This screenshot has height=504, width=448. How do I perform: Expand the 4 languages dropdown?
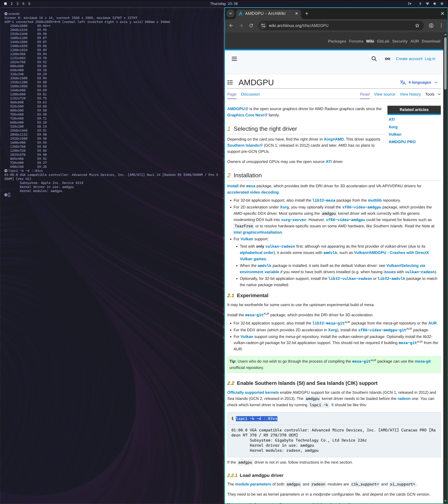419,82
